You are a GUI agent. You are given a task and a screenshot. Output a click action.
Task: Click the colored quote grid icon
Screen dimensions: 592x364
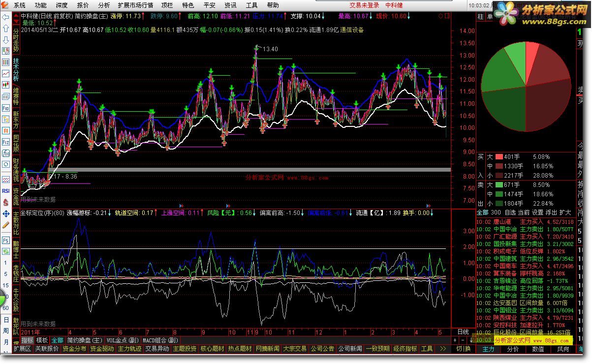click(x=6, y=62)
